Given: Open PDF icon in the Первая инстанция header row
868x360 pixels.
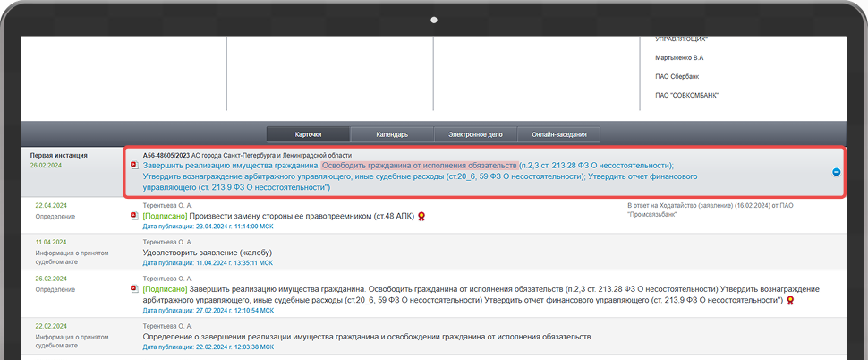Looking at the screenshot, I should pos(134,166).
